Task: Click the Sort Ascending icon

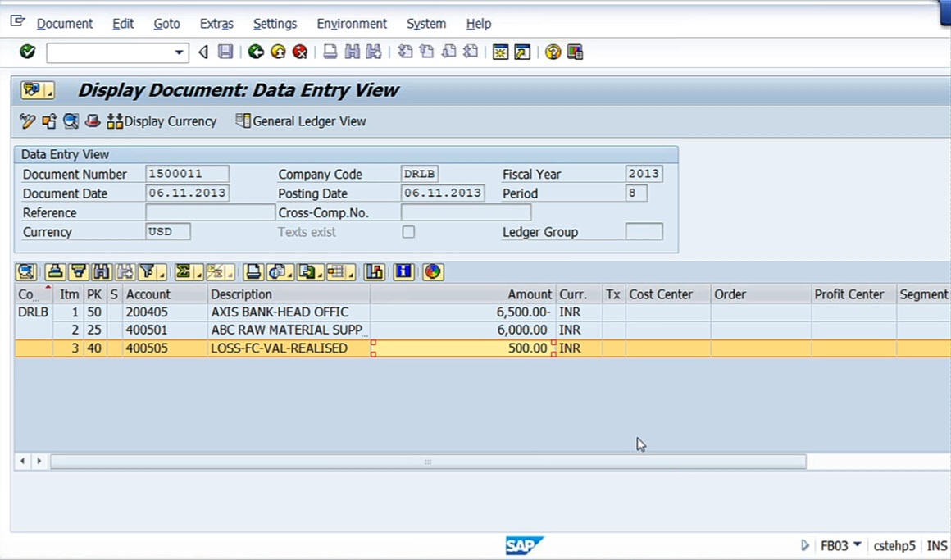Action: tap(55, 272)
